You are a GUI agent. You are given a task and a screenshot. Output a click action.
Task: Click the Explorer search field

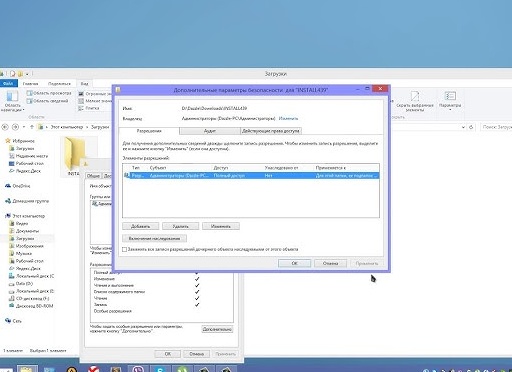coord(496,127)
